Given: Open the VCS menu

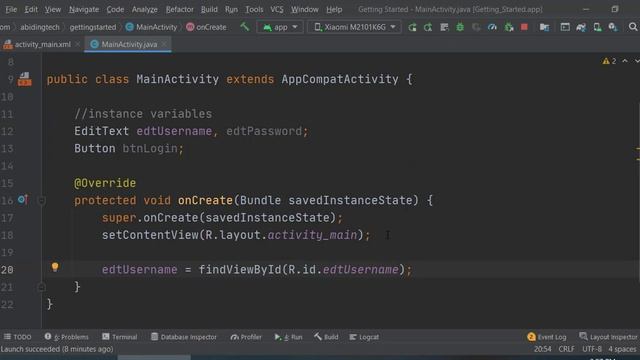Looking at the screenshot, I should (x=277, y=9).
